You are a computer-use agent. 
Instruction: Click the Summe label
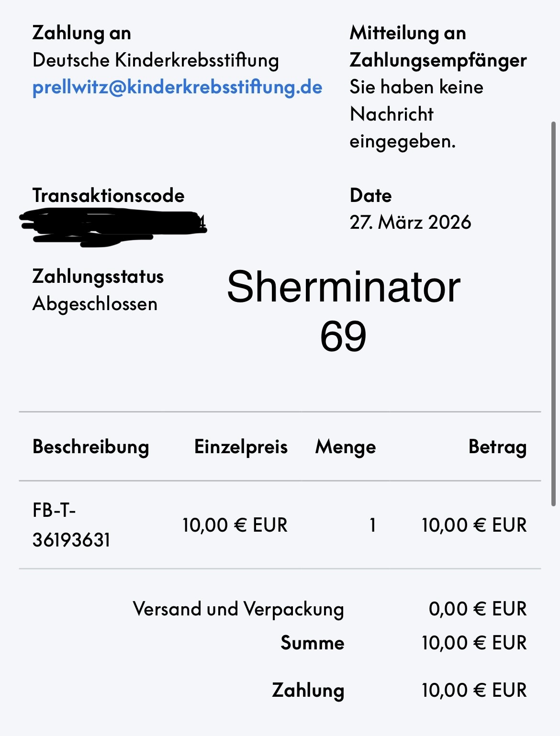[312, 643]
